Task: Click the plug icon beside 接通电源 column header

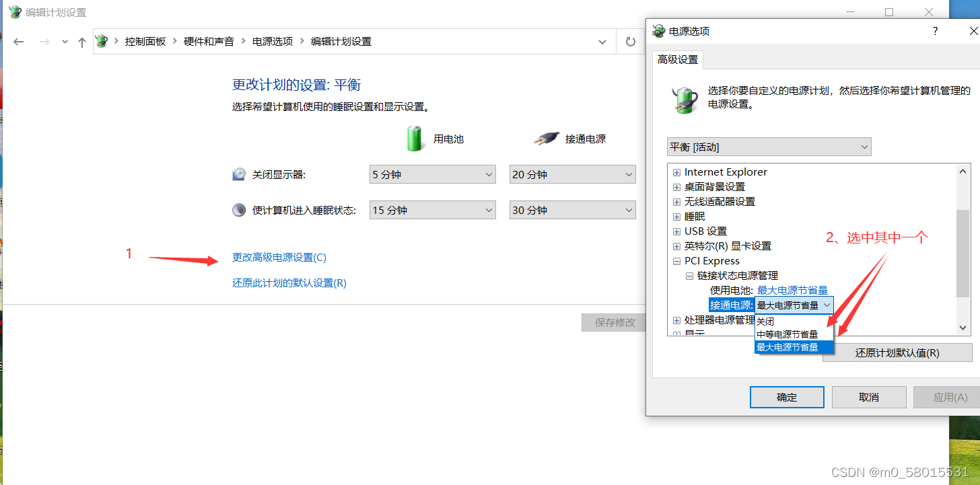Action: tap(547, 139)
